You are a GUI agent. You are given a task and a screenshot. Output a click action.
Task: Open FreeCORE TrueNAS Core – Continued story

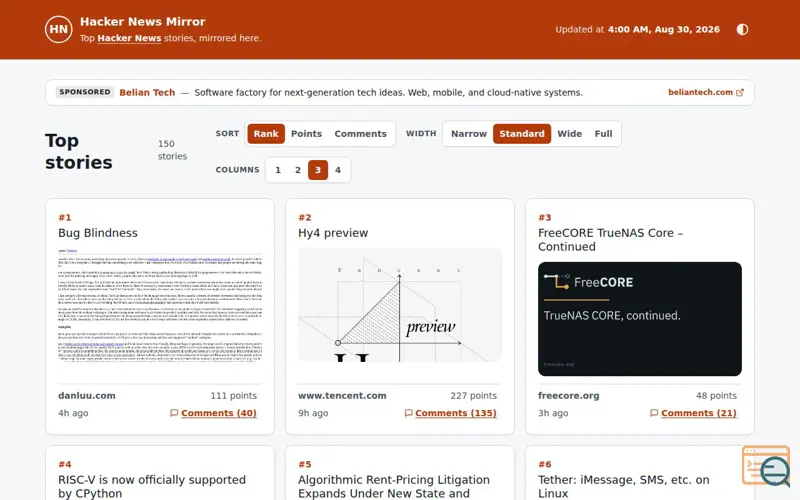pos(610,240)
